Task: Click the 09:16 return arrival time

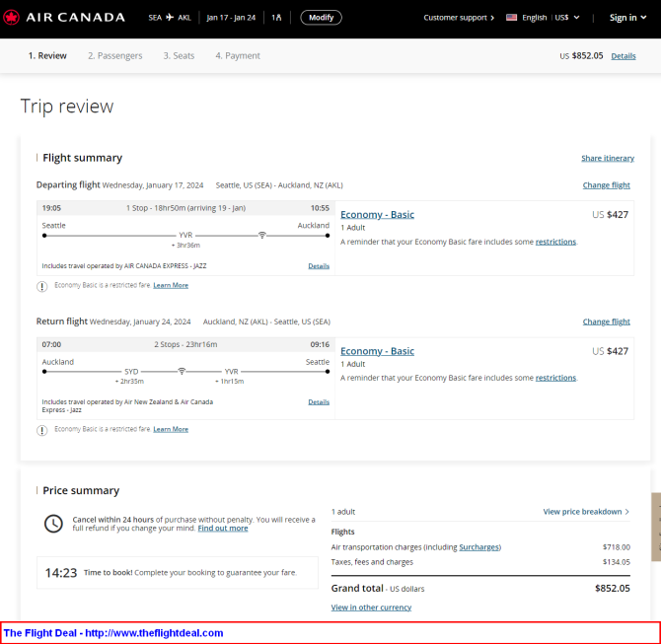Action: (320, 344)
